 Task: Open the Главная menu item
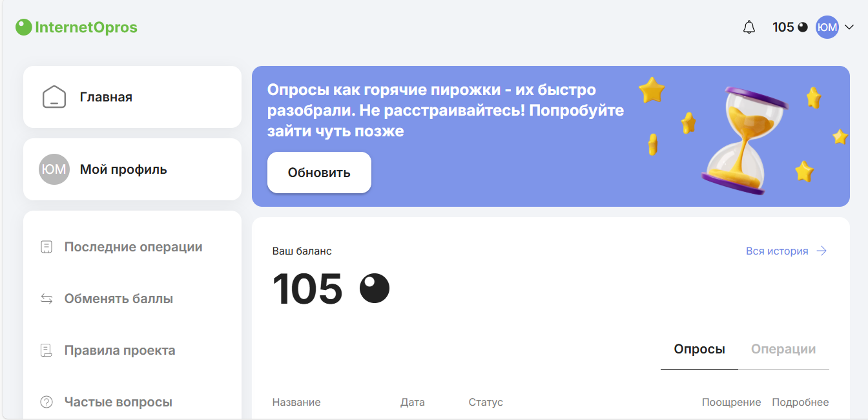coord(106,97)
